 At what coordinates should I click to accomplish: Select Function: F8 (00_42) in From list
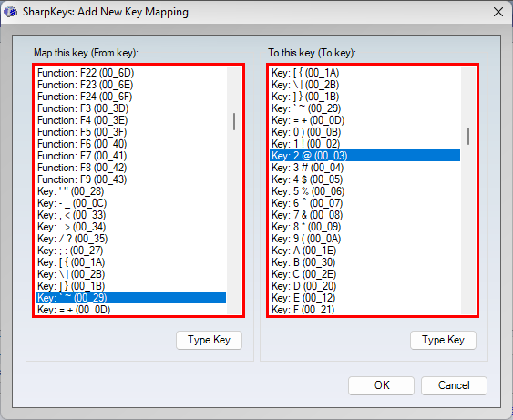coord(130,168)
